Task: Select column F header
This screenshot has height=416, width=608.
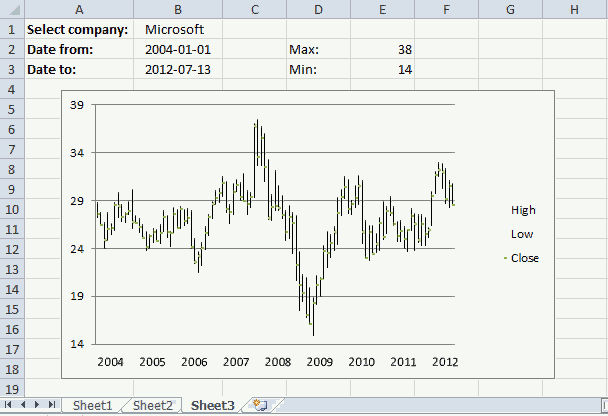Action: tap(446, 9)
